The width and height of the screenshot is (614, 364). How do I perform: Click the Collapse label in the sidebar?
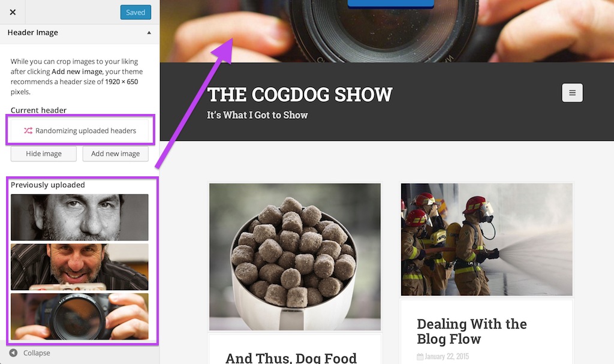37,353
